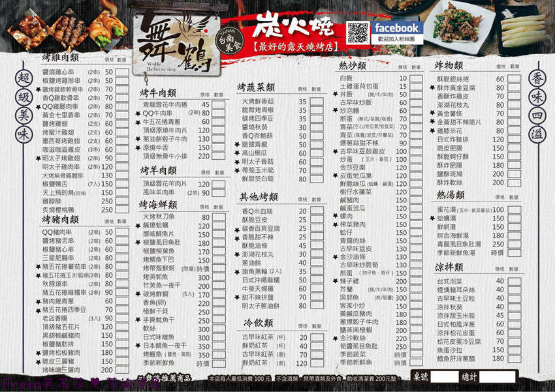Click the QR code in the header
Image resolution: width=555 pixels, height=392 pixels.
358,32
